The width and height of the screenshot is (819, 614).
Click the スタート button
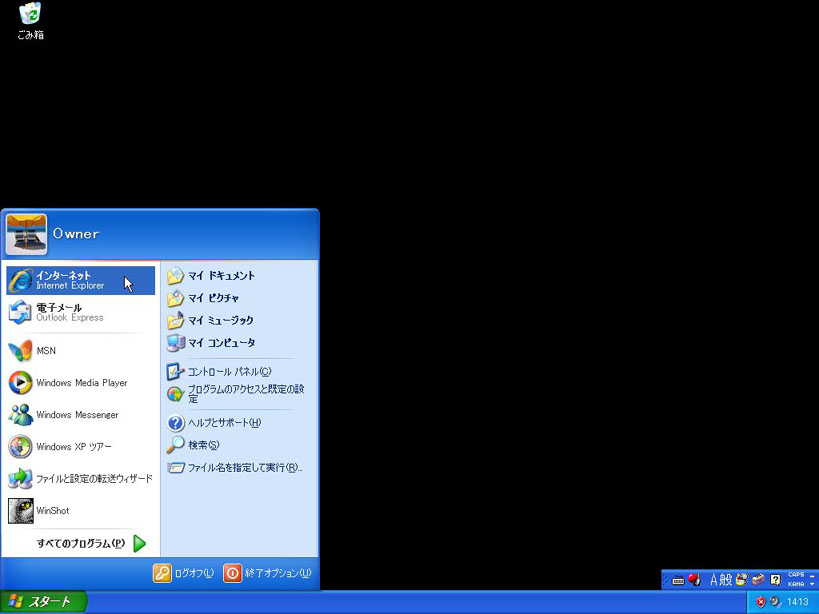44,602
